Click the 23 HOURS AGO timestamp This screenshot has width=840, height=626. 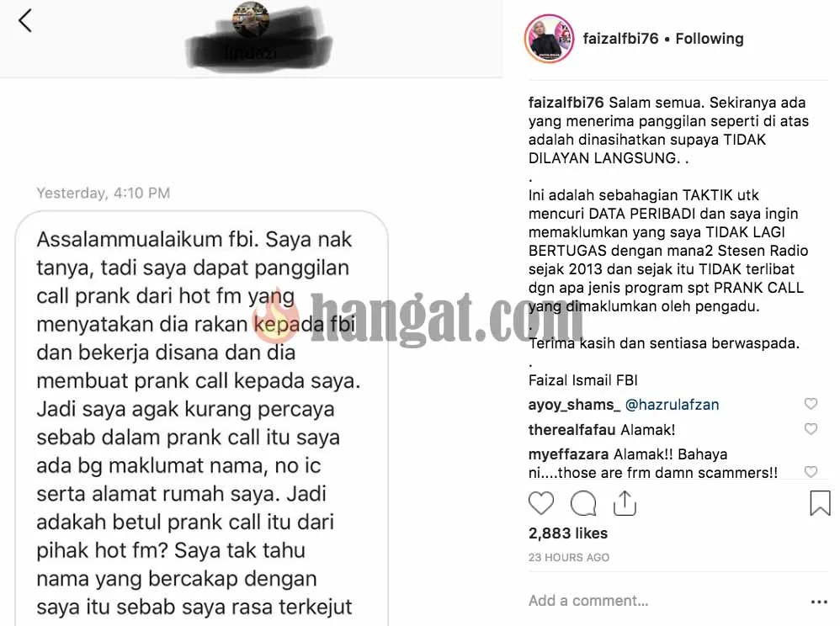coord(569,558)
